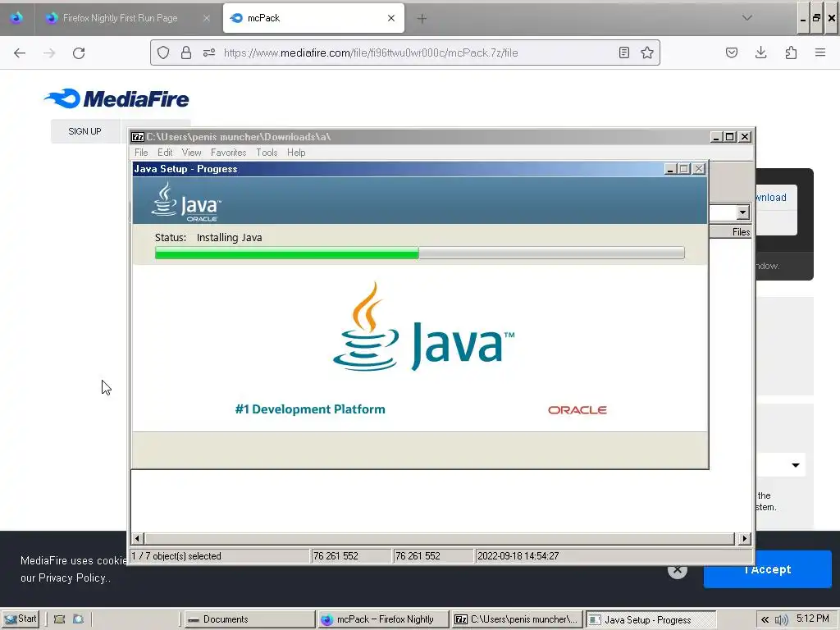Viewport: 840px width, 630px height.
Task: Nudge 7-Zip list left with scrollbar arrow
Action: (x=138, y=538)
